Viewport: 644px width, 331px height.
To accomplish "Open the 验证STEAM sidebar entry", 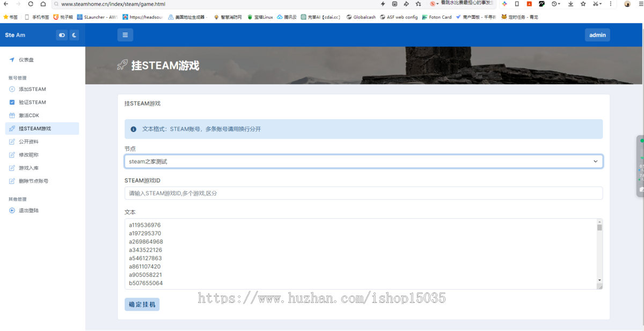I will click(x=42, y=102).
